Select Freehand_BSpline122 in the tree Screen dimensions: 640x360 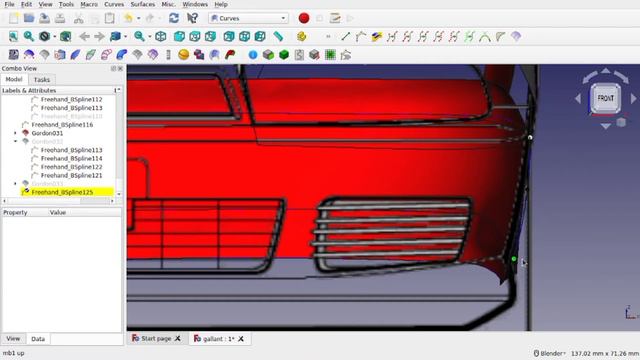pos(71,167)
